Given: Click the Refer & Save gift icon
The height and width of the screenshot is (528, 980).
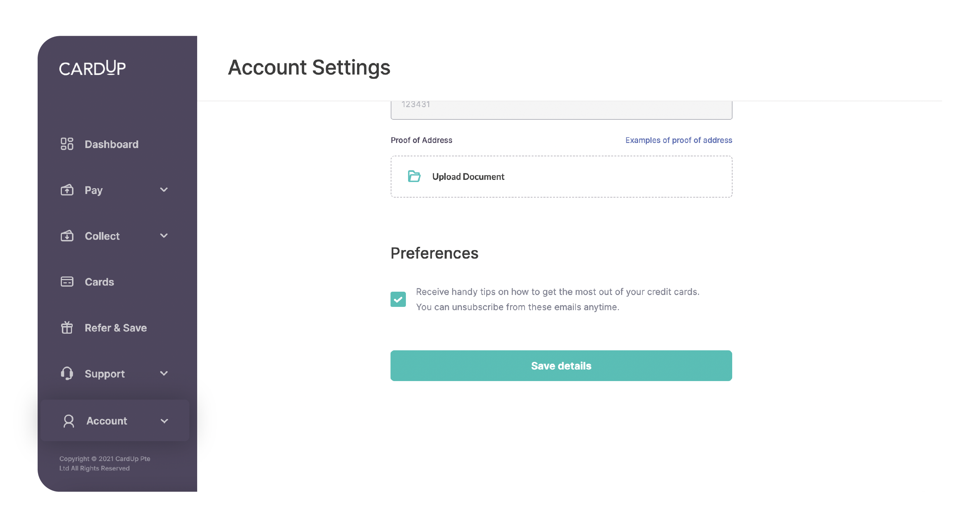Looking at the screenshot, I should [67, 328].
